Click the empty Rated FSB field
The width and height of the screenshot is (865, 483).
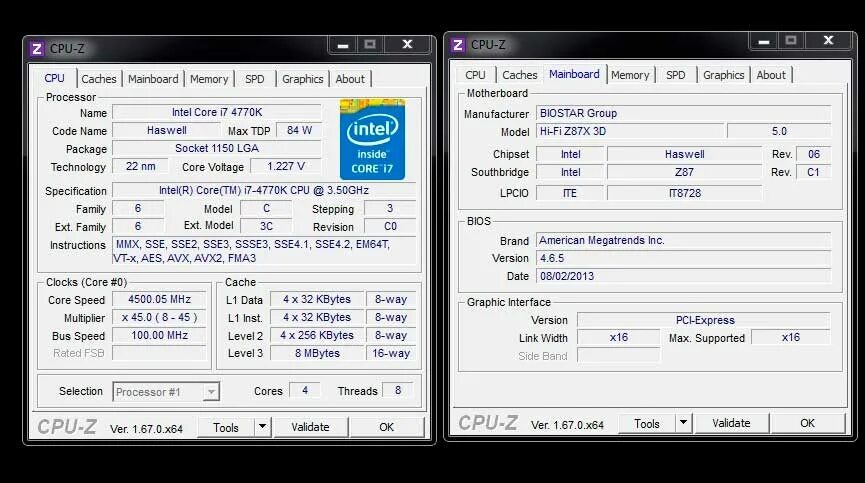[159, 353]
